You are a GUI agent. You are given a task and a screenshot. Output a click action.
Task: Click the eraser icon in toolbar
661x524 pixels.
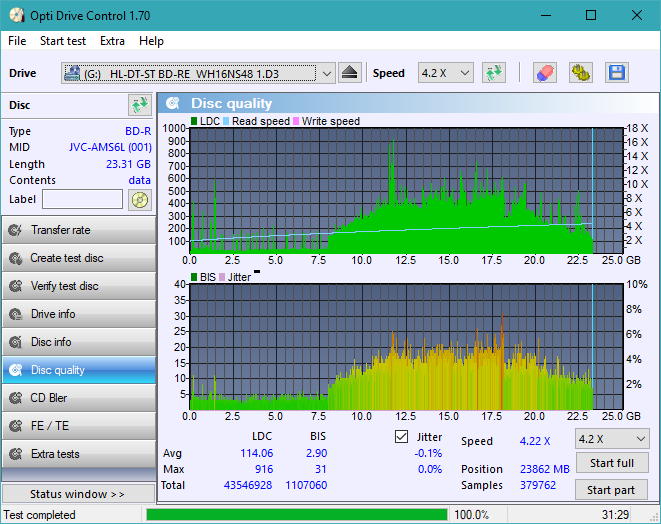pos(545,73)
